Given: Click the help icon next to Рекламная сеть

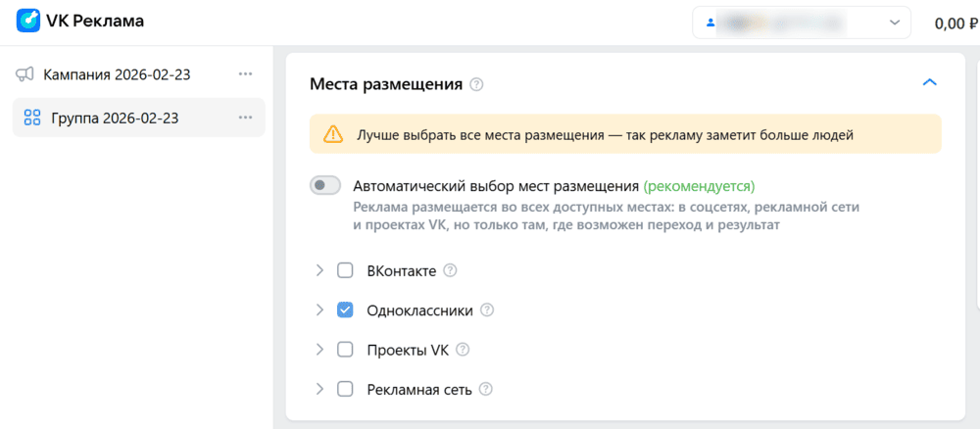Looking at the screenshot, I should coord(485,389).
